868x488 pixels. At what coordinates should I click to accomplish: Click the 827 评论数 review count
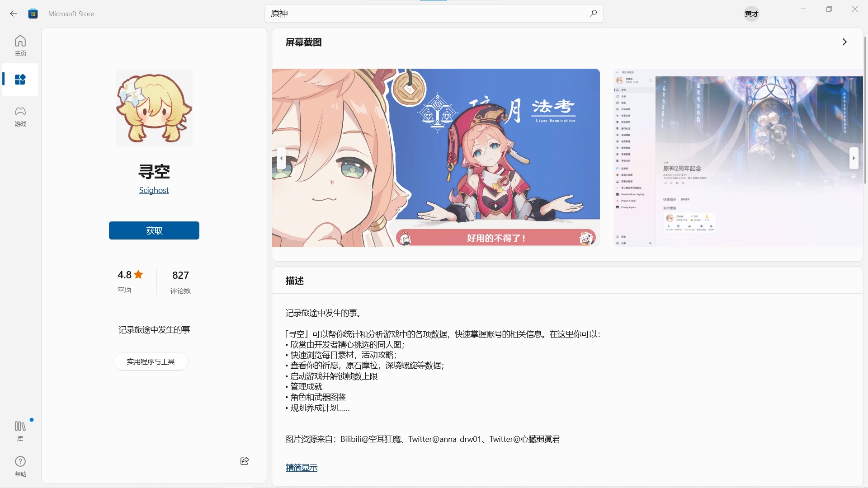click(x=180, y=282)
